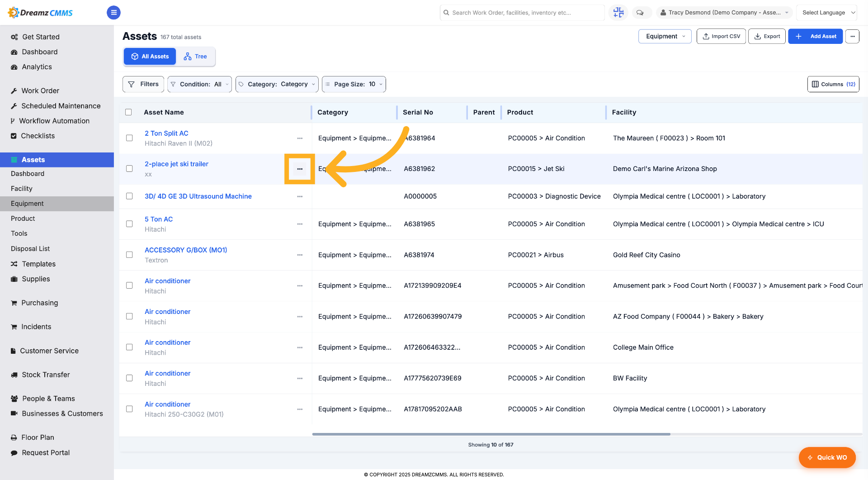The image size is (868, 480).
Task: Check the box for Air conditioner at BW Facility
Action: coord(129,378)
